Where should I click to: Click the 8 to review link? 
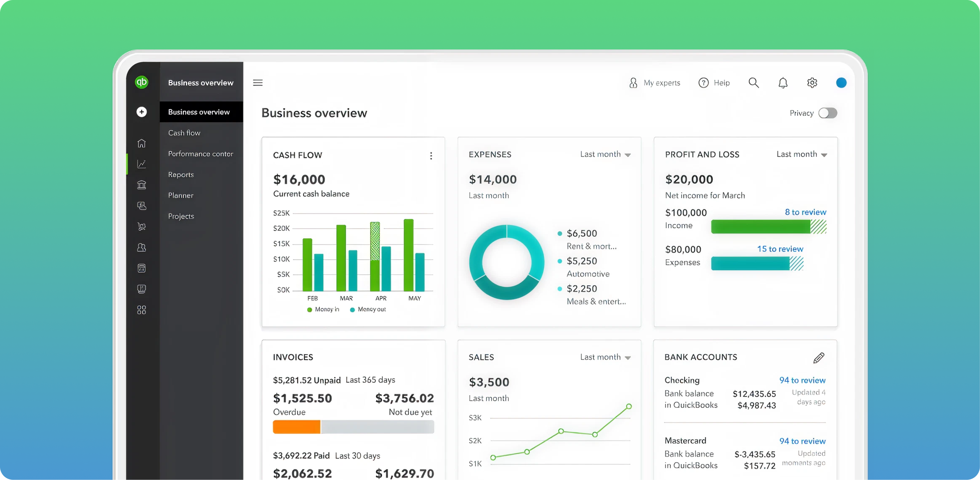[805, 212]
